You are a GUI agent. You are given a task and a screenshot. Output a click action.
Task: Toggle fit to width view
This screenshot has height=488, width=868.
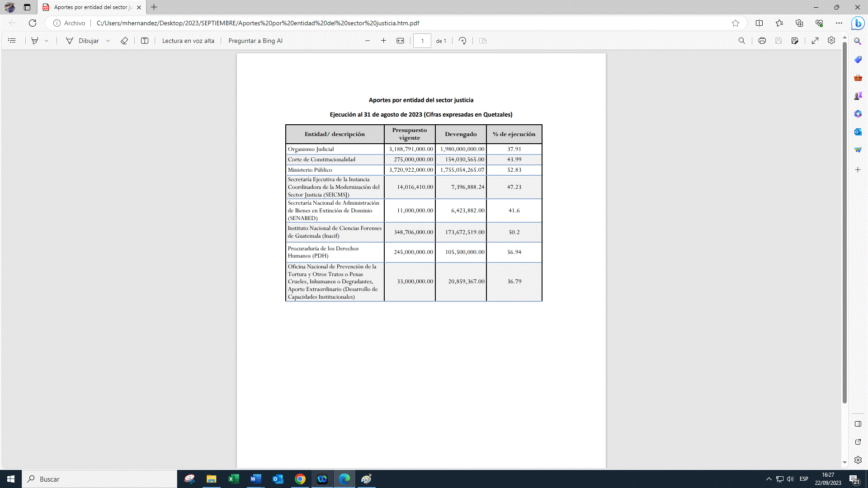[x=401, y=41]
